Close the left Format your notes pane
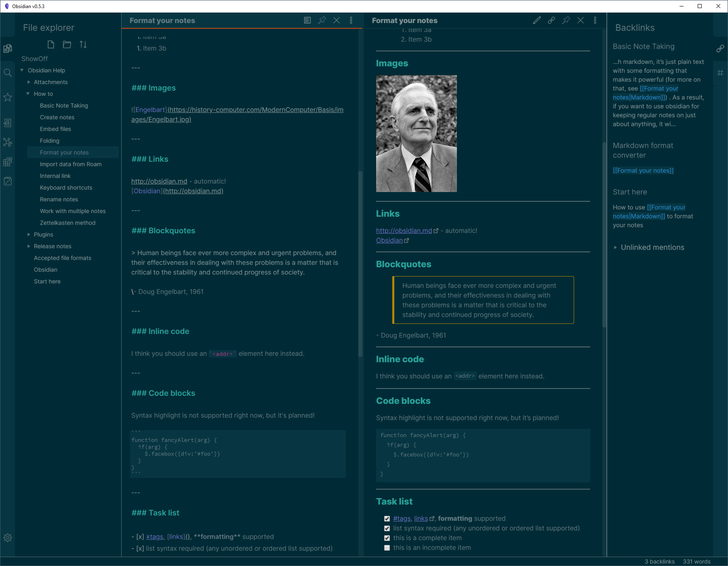Viewport: 728px width, 566px height. pyautogui.click(x=337, y=20)
